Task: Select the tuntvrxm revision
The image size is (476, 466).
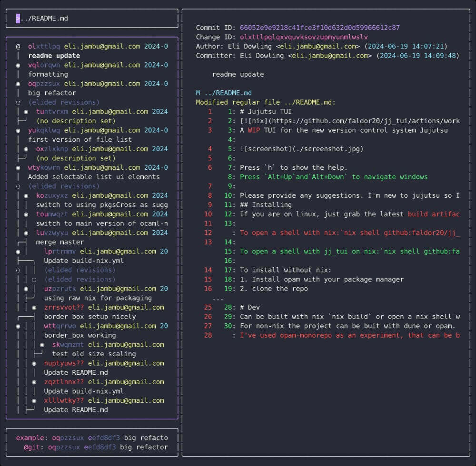Action: click(x=102, y=112)
